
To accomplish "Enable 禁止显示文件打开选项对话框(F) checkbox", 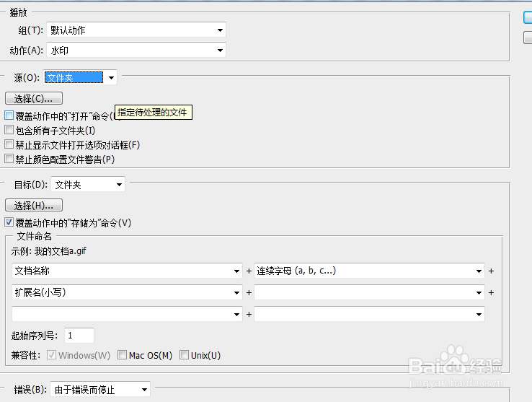I will tap(9, 144).
